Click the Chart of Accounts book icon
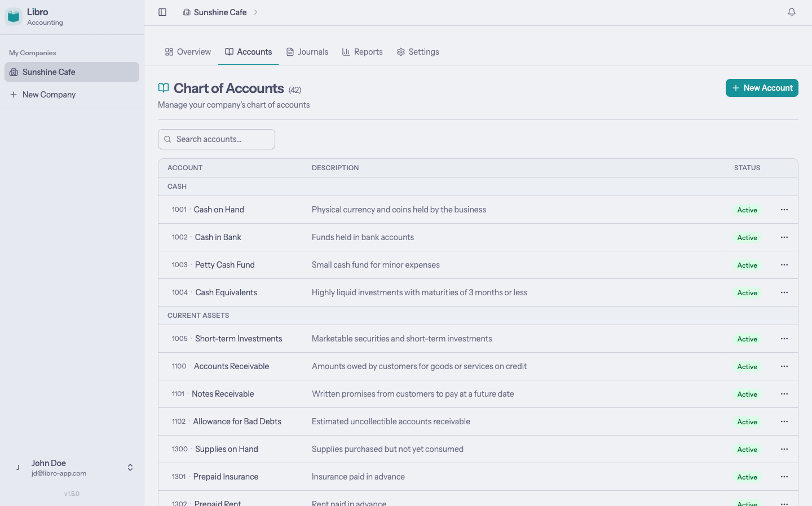Image resolution: width=812 pixels, height=506 pixels. pos(163,88)
